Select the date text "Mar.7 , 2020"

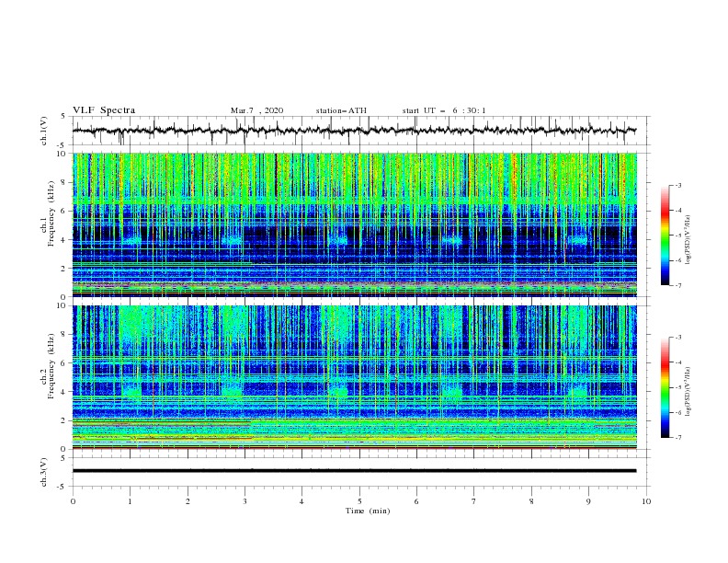pos(256,110)
